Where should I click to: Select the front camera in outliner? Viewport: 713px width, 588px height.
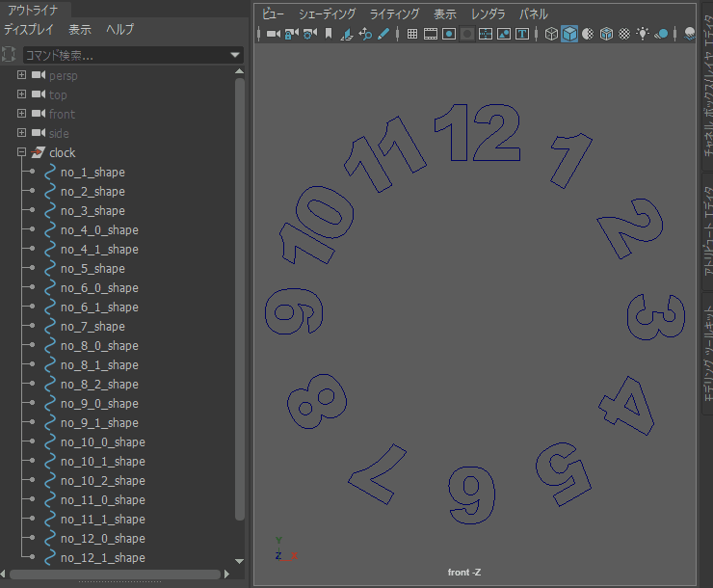(x=62, y=114)
